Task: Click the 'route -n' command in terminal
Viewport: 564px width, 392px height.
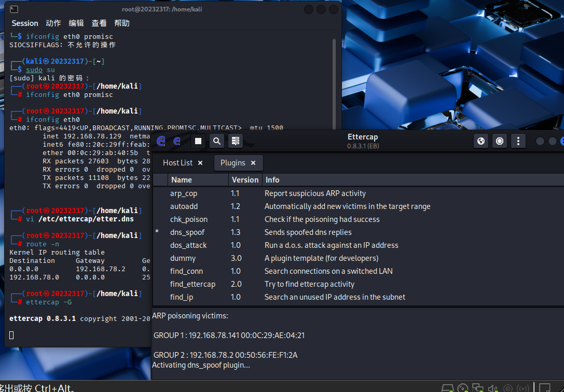Action: click(x=43, y=244)
